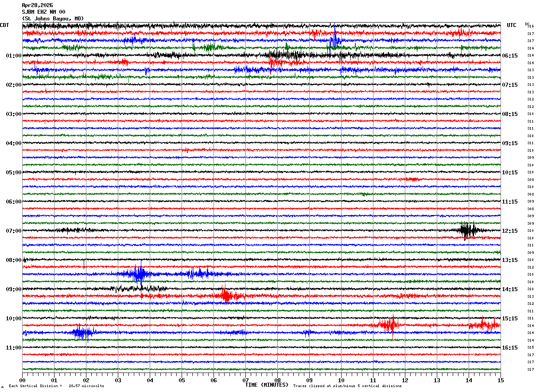Click the location label (St Johns Bayou, MO)
536x392 pixels.
[x=53, y=19]
